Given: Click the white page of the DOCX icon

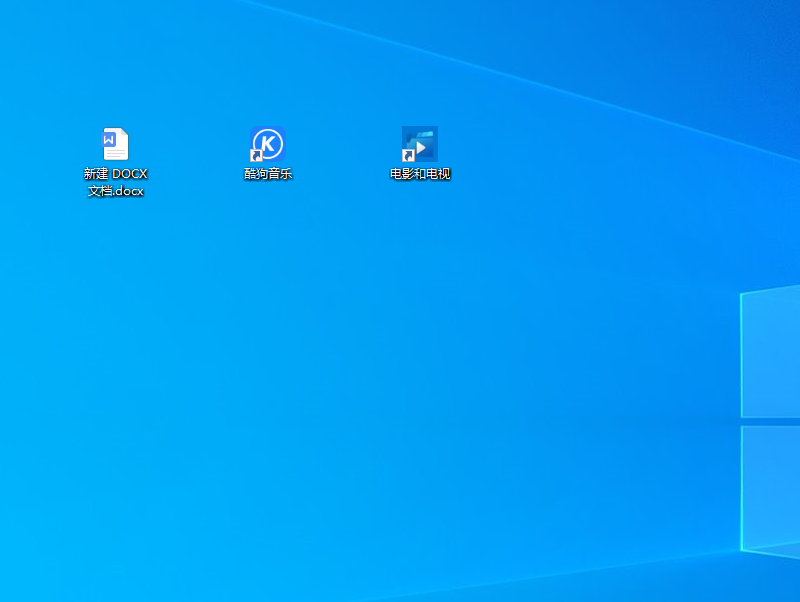Looking at the screenshot, I should click(x=119, y=152).
